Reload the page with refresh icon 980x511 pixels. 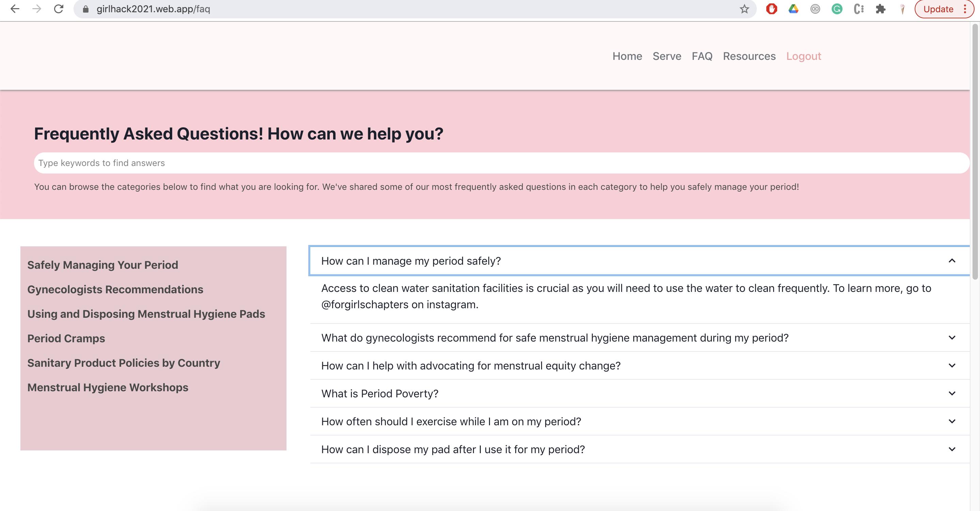(58, 9)
